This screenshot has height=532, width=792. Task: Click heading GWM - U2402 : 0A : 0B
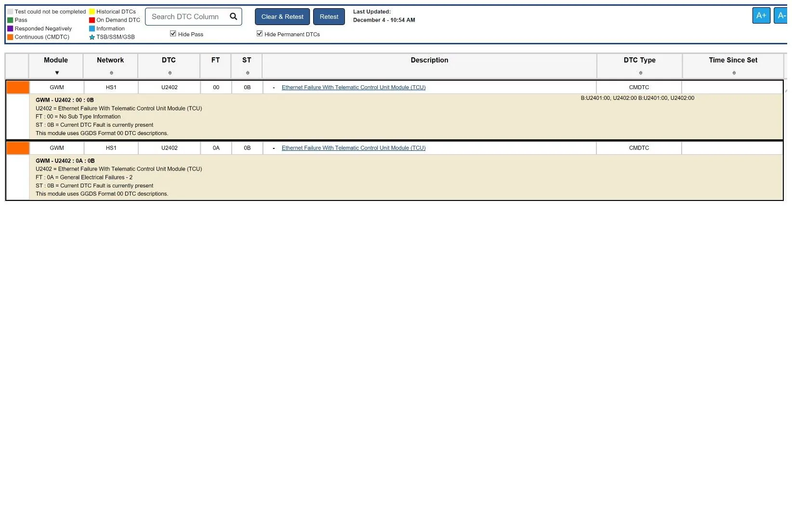[65, 161]
